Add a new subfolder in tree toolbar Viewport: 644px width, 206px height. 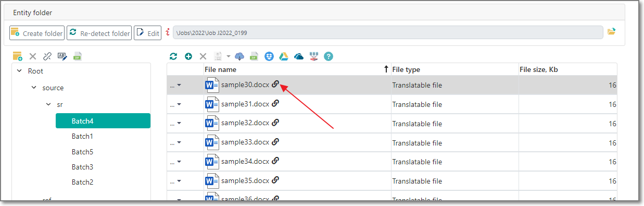[18, 56]
